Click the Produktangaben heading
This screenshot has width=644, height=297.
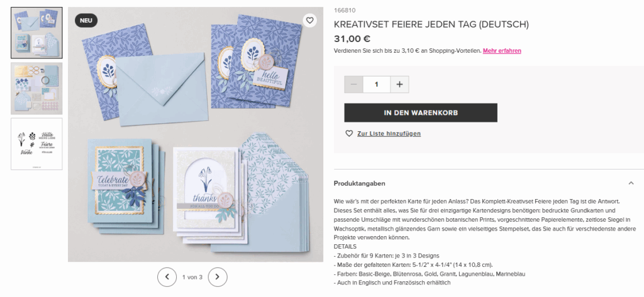pos(359,183)
